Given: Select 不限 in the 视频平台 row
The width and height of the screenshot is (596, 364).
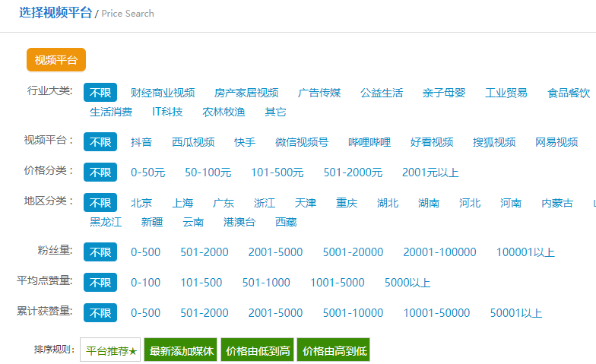Looking at the screenshot, I should click(100, 141).
